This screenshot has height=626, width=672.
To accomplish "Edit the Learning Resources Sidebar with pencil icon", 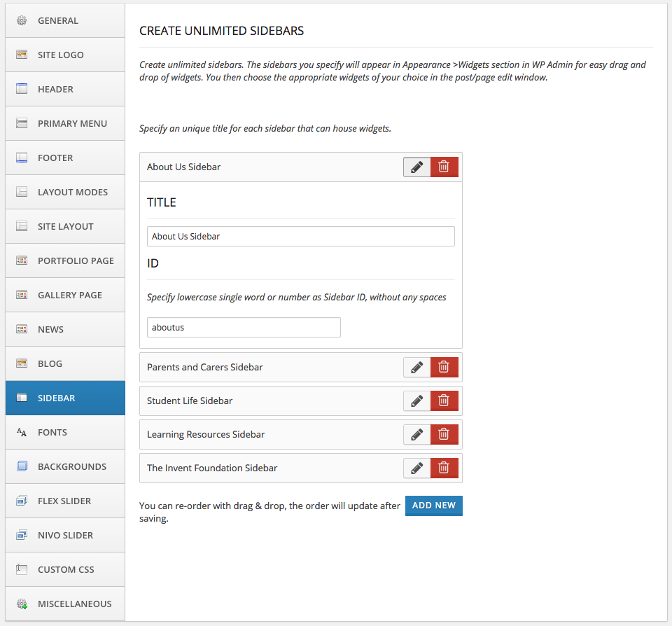I will 416,434.
